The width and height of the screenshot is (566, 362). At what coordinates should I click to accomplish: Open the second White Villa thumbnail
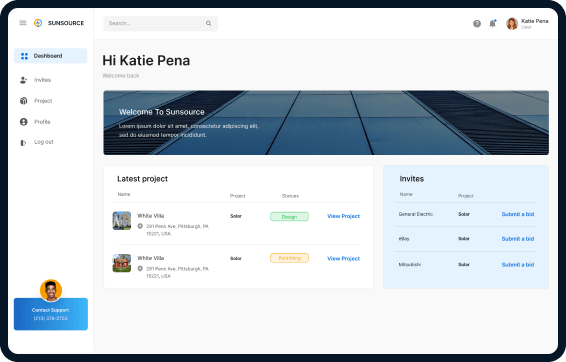pyautogui.click(x=122, y=263)
